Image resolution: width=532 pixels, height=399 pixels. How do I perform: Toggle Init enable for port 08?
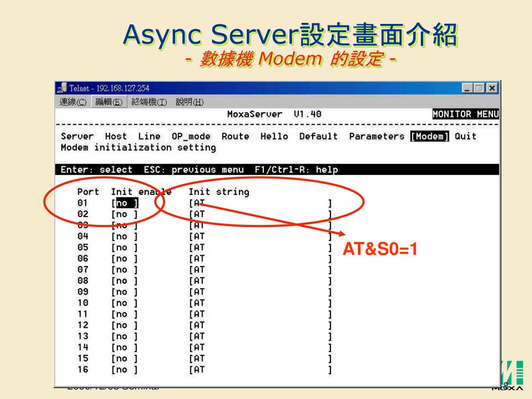(125, 281)
